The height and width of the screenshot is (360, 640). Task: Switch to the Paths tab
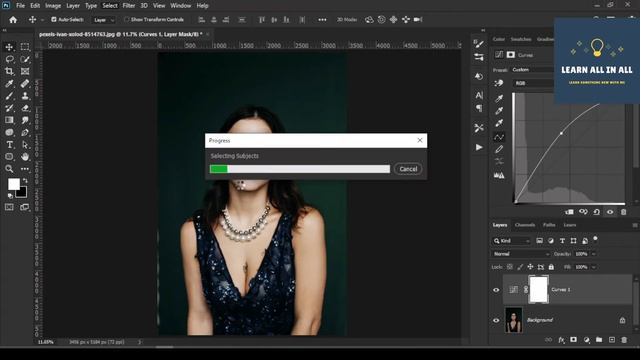point(549,225)
